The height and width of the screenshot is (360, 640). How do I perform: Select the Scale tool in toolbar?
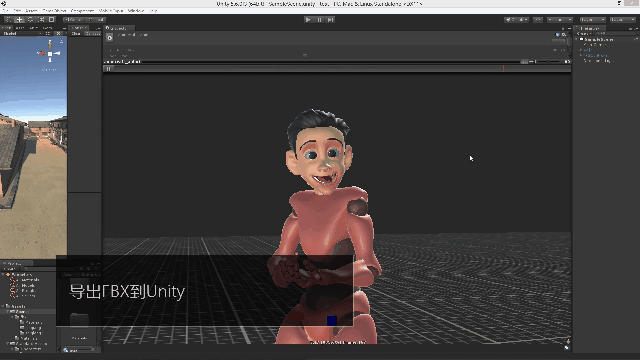(x=41, y=19)
